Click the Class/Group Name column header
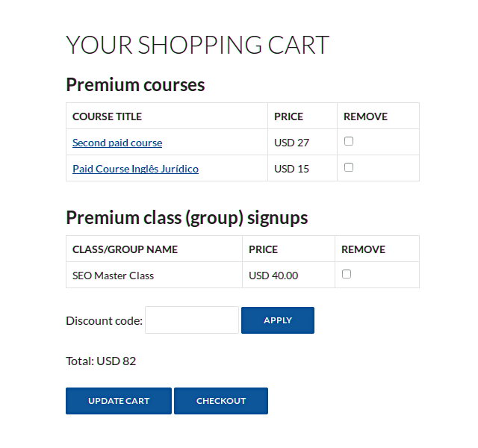 point(125,249)
